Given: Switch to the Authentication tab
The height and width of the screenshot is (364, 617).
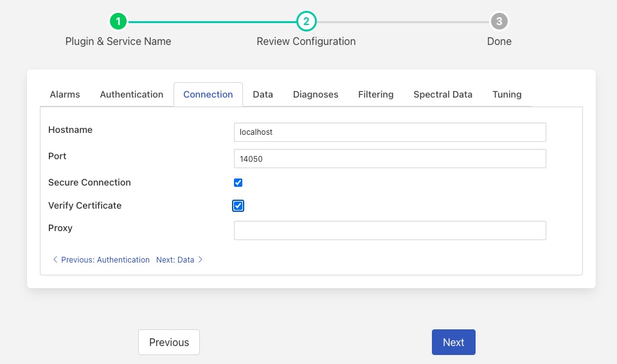Looking at the screenshot, I should click(x=132, y=94).
